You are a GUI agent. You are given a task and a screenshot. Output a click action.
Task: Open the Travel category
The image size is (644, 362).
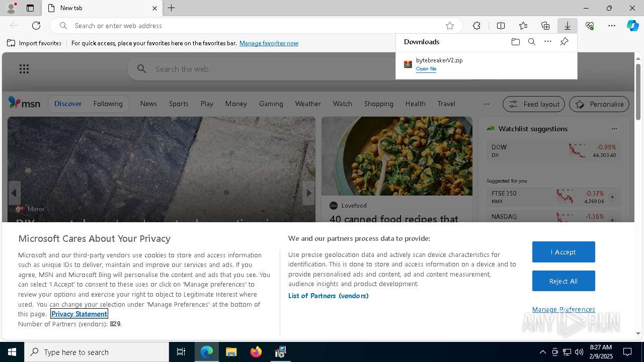tap(446, 104)
